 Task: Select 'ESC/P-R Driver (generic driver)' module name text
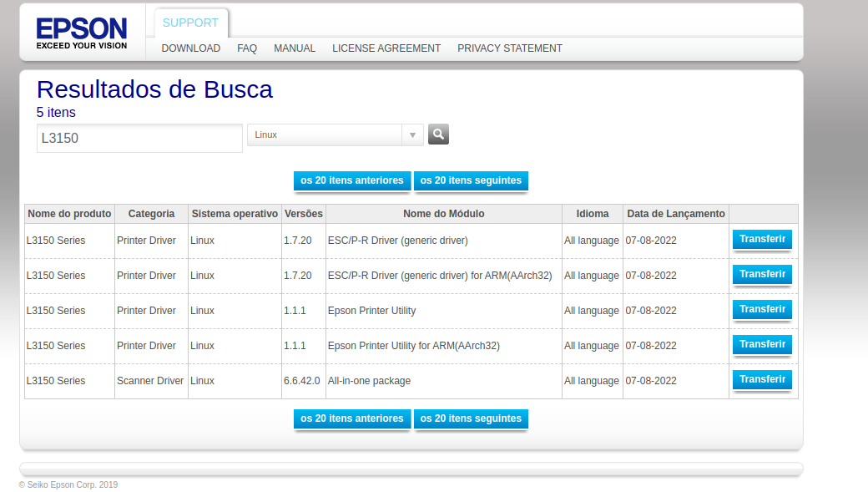point(398,241)
